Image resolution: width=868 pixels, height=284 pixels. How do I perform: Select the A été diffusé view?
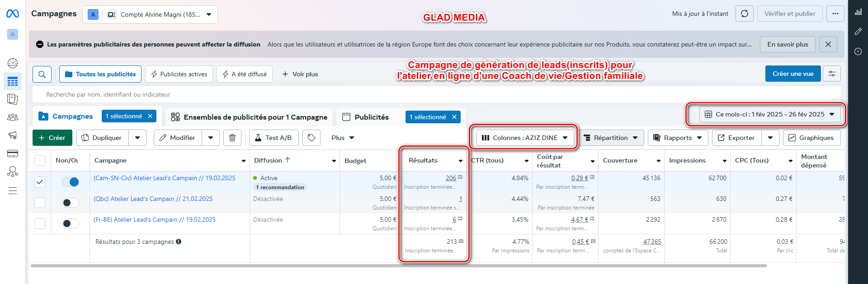[245, 74]
